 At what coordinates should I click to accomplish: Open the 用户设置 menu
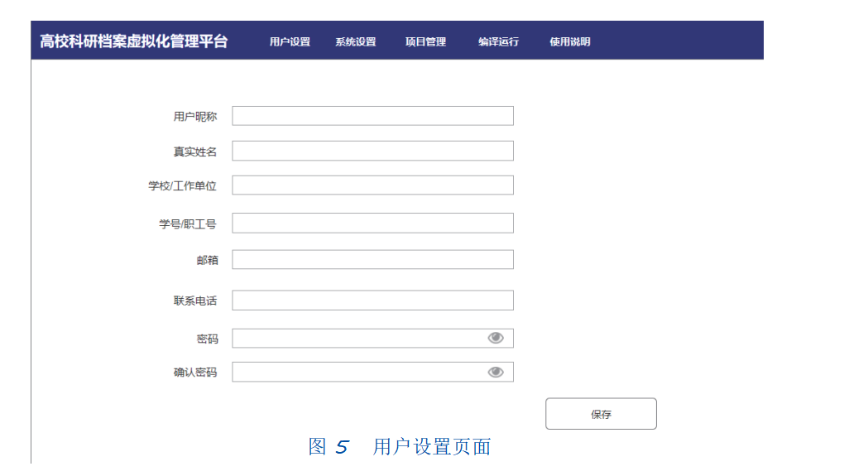click(290, 41)
